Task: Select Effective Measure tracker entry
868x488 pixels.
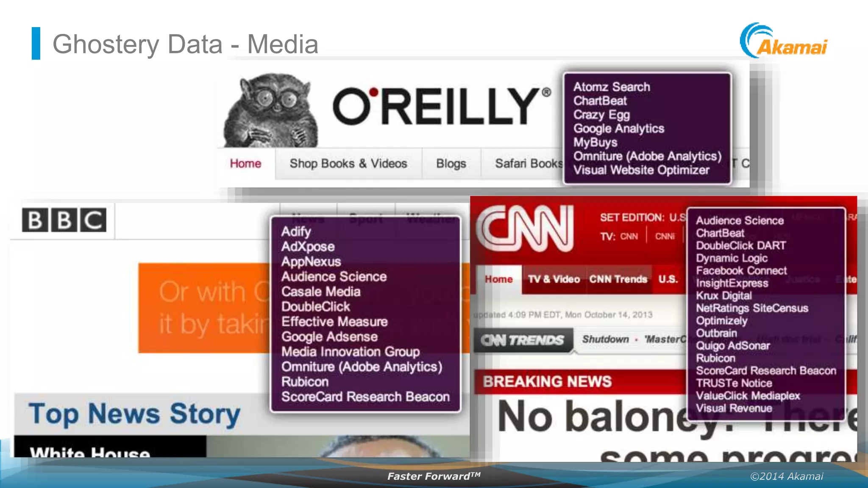Action: (x=334, y=322)
